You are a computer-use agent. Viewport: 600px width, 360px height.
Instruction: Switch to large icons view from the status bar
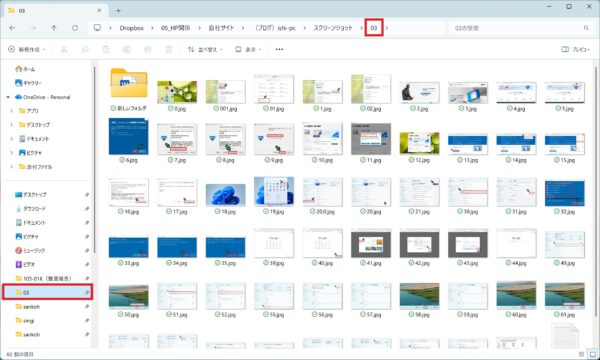tap(593, 354)
